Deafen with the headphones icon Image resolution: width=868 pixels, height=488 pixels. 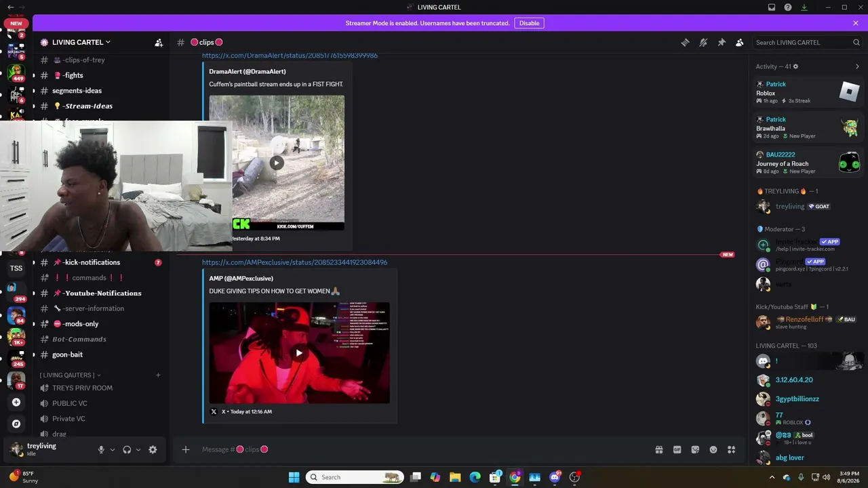(x=127, y=449)
